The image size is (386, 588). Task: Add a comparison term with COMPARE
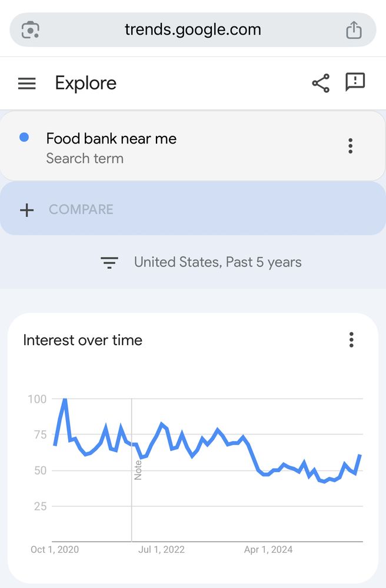(81, 209)
